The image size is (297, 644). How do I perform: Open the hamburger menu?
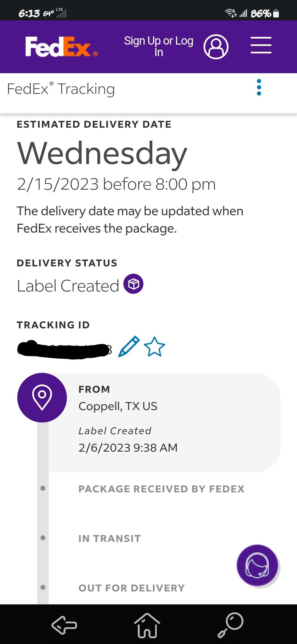click(261, 45)
